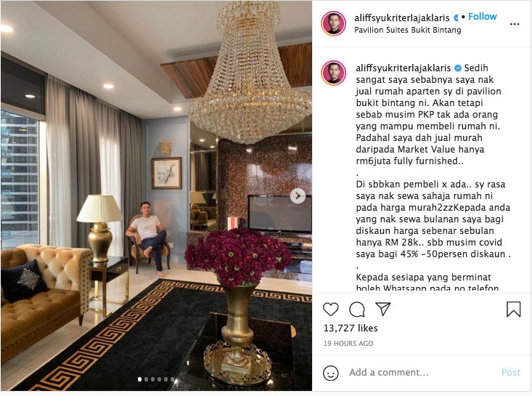Follow aliffsyukriterlajaklaris
The height and width of the screenshot is (396, 532).
click(483, 17)
